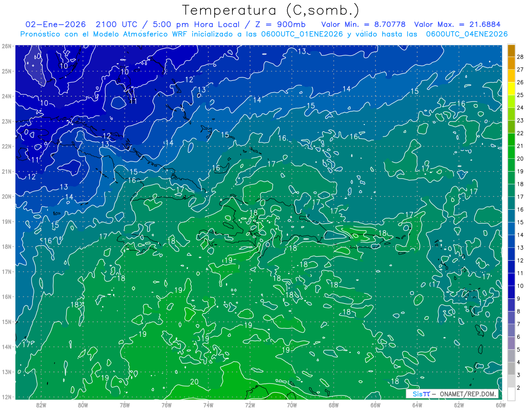Click the 20 isotherm contour label
The height and width of the screenshot is (411, 532).
point(194,382)
